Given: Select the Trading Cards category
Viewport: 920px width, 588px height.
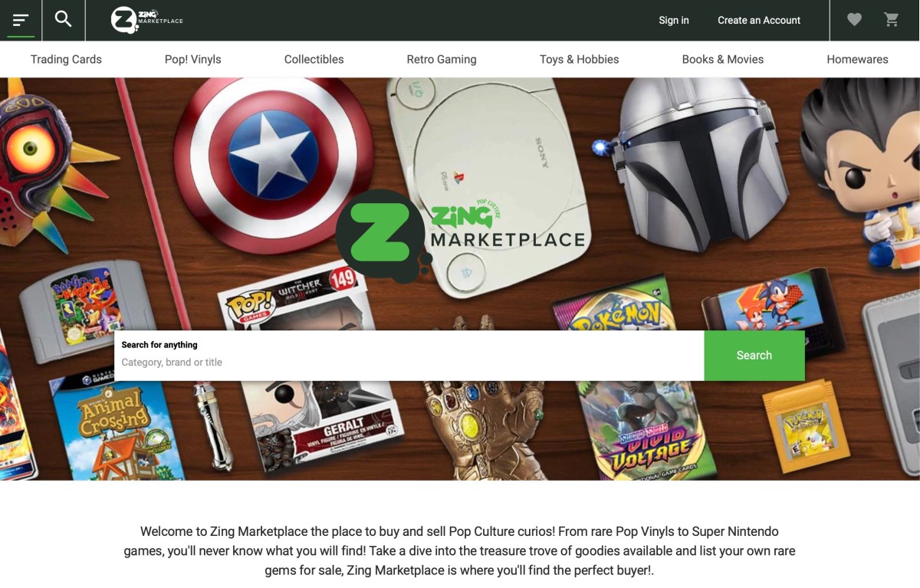Looking at the screenshot, I should tap(66, 59).
